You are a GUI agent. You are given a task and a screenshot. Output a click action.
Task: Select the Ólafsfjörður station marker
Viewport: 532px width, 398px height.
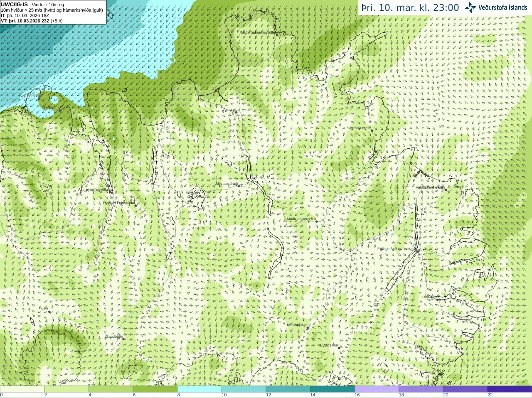(60, 111)
